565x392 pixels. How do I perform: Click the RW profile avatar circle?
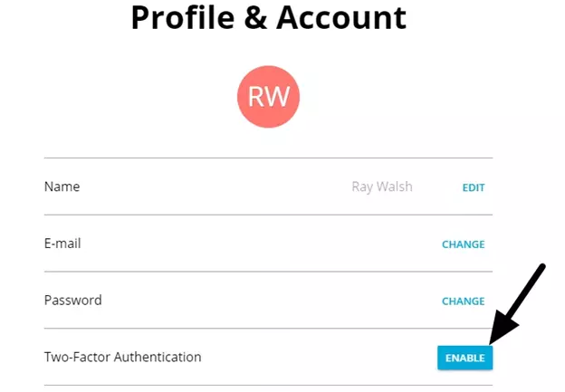pos(268,98)
